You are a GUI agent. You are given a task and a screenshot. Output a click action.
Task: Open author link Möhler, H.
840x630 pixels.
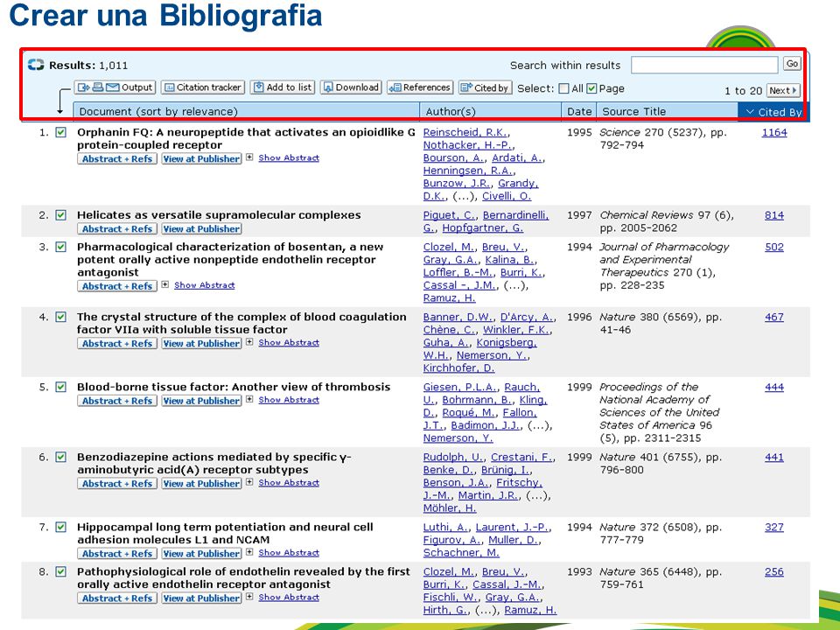click(x=450, y=508)
